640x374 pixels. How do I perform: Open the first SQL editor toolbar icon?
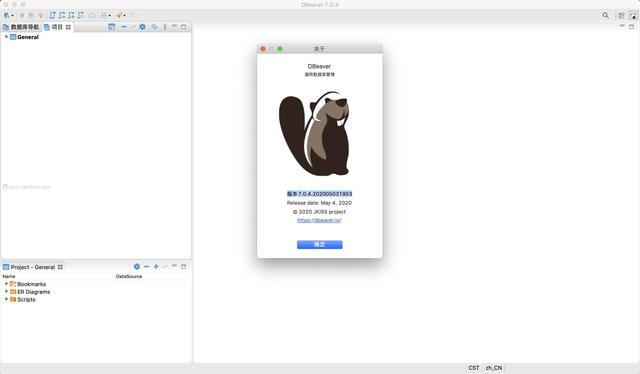point(52,15)
